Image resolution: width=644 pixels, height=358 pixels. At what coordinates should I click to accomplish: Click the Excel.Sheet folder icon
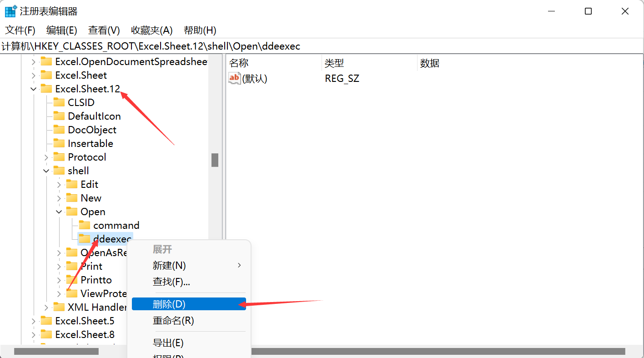pyautogui.click(x=46, y=75)
